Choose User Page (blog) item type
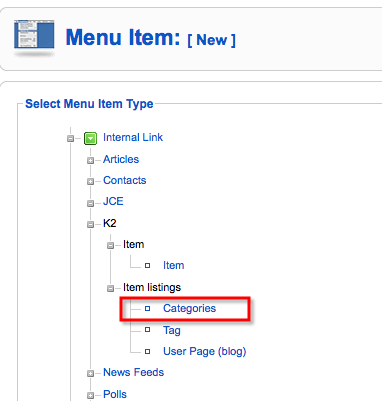The width and height of the screenshot is (382, 401). click(x=204, y=352)
